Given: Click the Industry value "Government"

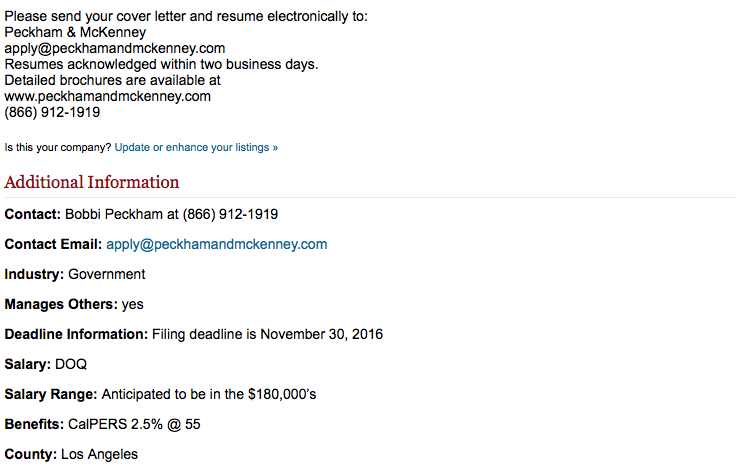Looking at the screenshot, I should (107, 274).
